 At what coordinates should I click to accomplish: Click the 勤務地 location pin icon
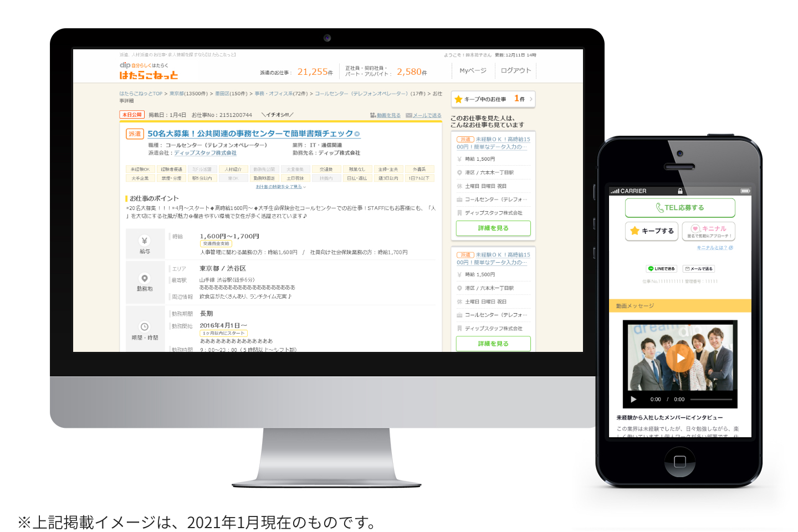point(145,278)
